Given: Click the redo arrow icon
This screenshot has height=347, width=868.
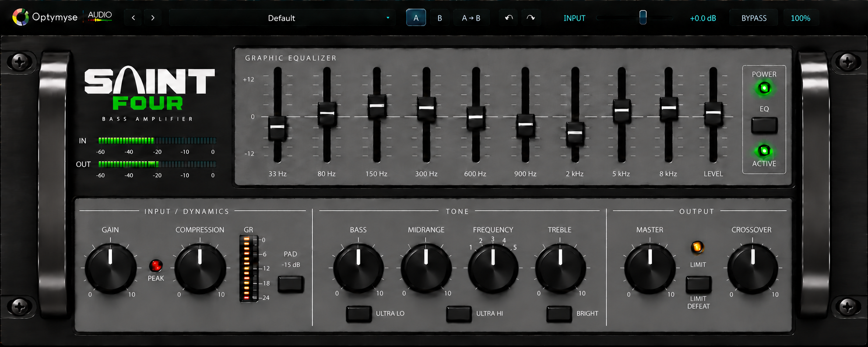Looking at the screenshot, I should 531,18.
